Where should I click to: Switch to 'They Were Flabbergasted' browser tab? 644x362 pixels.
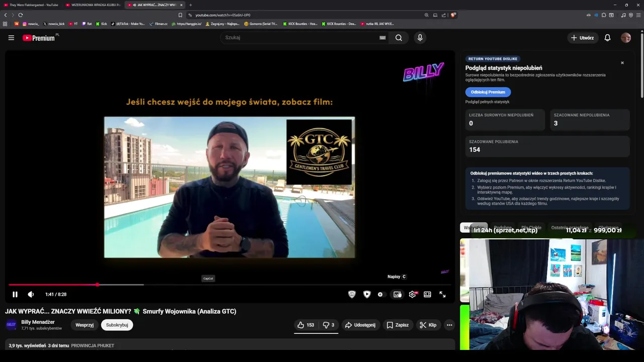click(x=31, y=5)
